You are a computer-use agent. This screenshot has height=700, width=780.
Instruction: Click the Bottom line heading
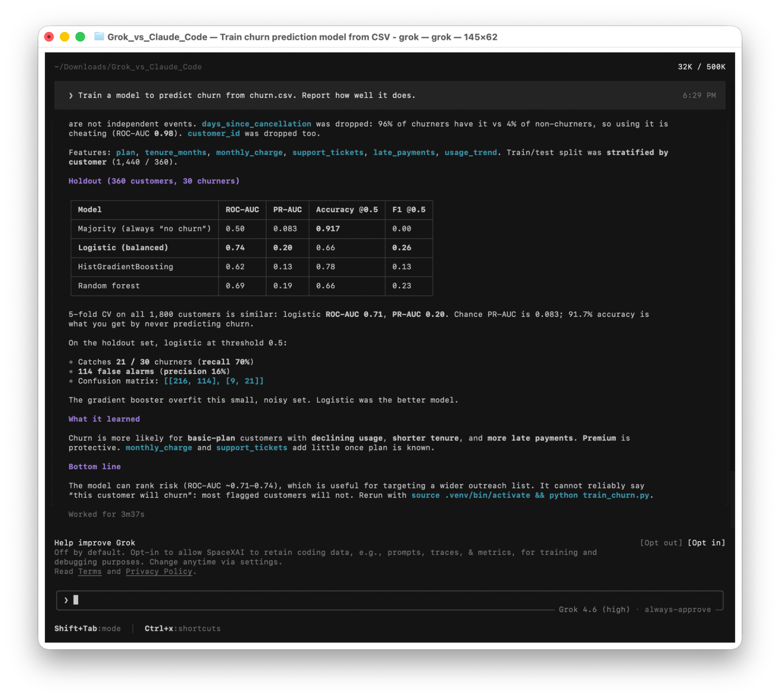click(x=95, y=467)
